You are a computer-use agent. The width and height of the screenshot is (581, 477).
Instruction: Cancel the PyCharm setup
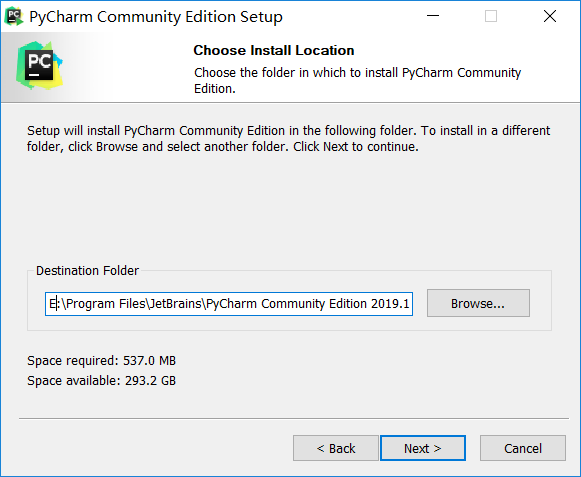[x=523, y=448]
